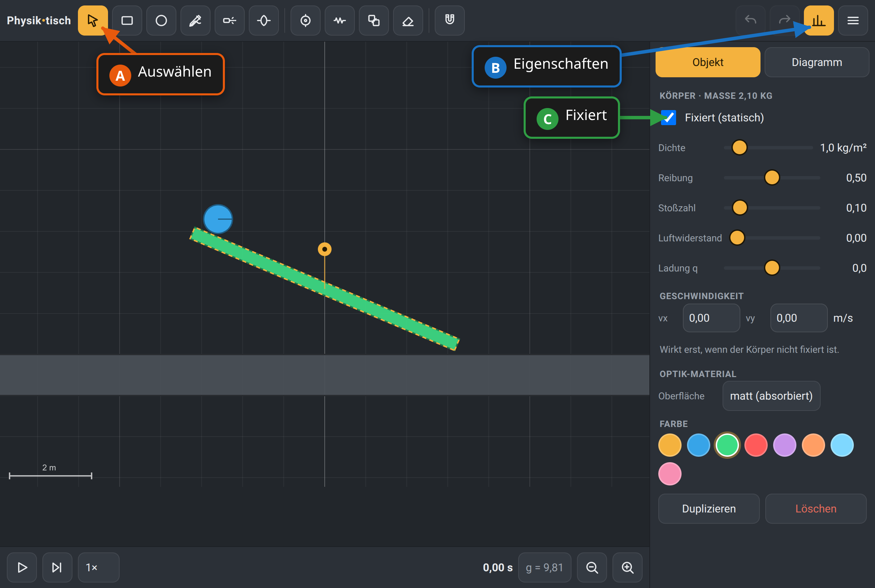Select the pivot joint tool

pos(306,20)
